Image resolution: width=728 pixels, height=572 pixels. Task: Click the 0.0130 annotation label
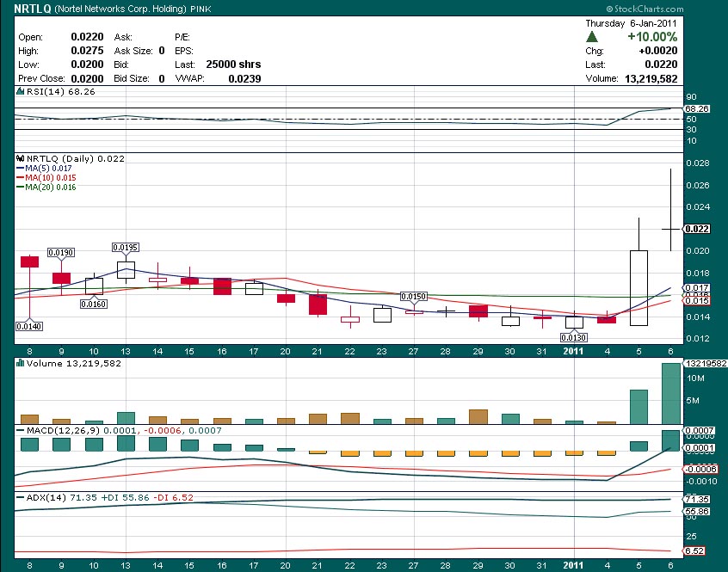click(x=575, y=337)
